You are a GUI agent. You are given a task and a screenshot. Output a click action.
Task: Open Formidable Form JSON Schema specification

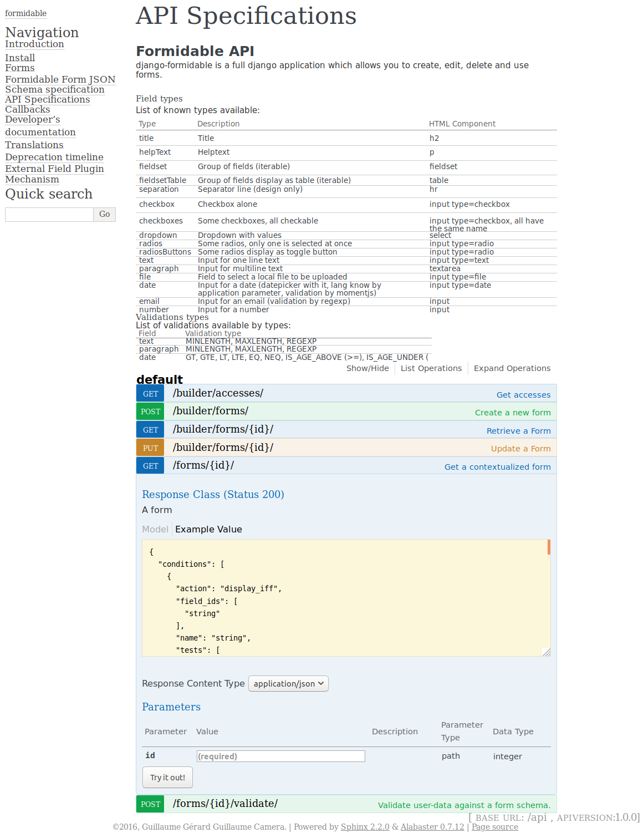click(60, 84)
